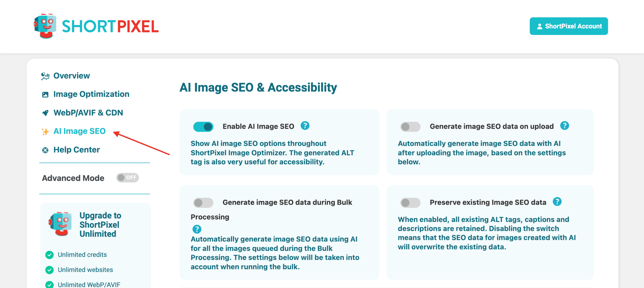Show help for Preserve existing Image SEO data
The height and width of the screenshot is (288, 644).
click(x=557, y=202)
